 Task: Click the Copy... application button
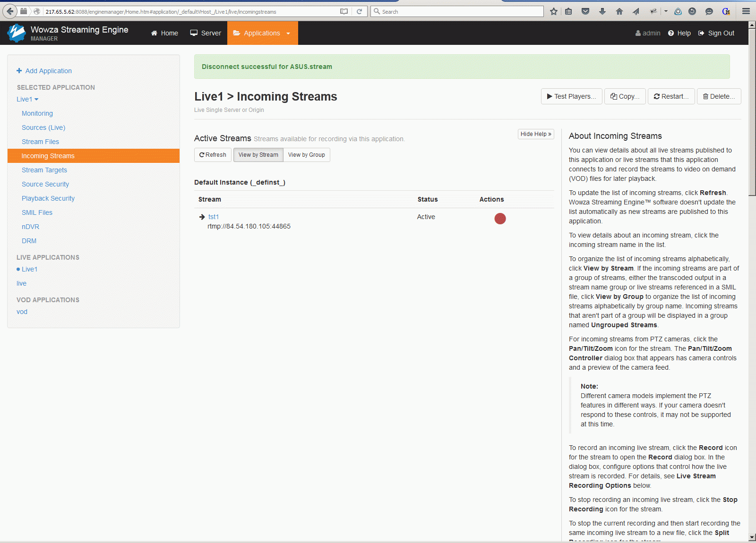click(x=625, y=96)
